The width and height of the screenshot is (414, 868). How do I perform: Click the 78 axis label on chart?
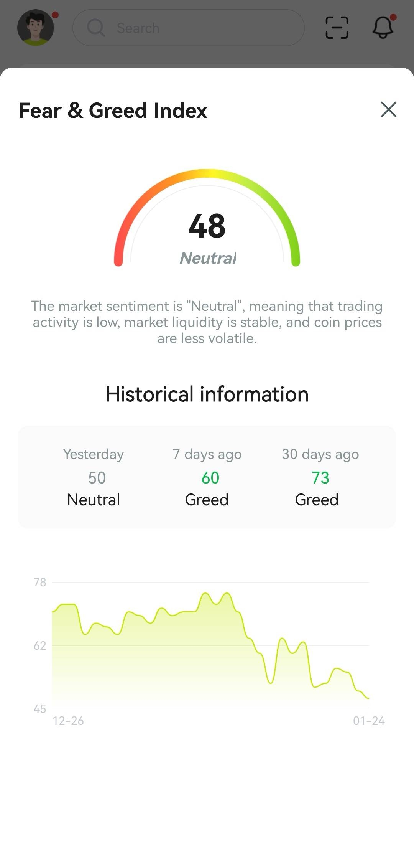[x=40, y=582]
